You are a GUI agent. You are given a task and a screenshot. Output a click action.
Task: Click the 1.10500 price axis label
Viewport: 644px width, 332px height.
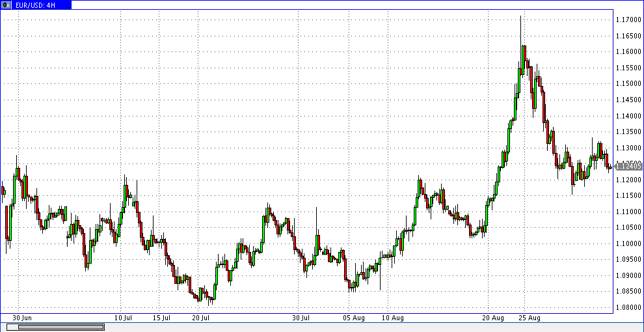tap(628, 228)
